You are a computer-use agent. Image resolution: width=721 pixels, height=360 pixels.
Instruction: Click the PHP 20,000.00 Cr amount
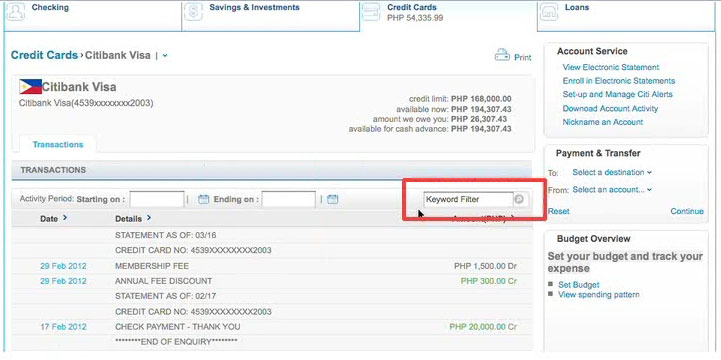[x=483, y=327]
